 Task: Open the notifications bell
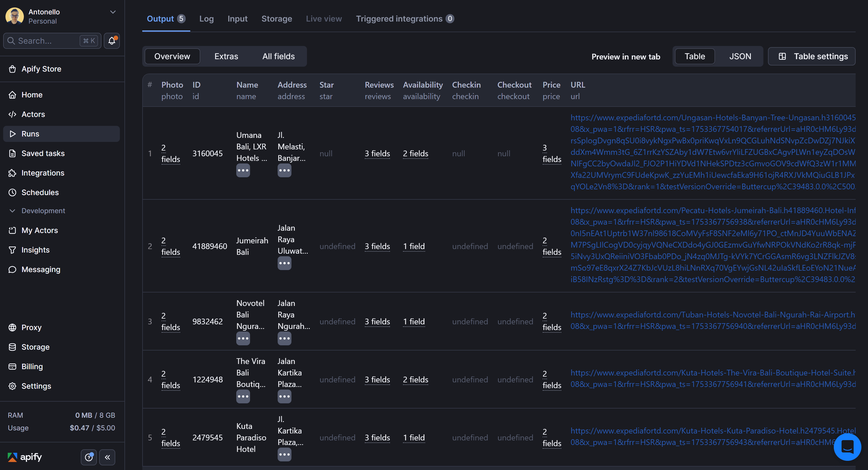[112, 41]
